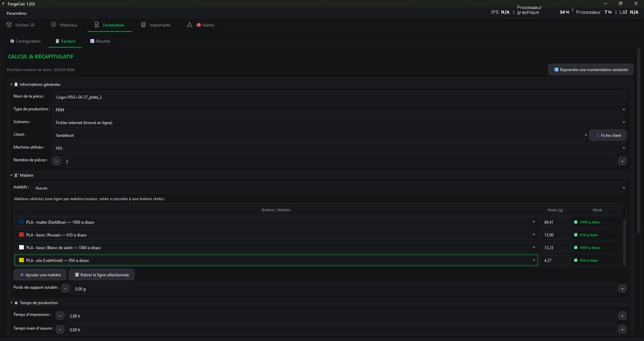Click Ajouter une matière button
644x341 pixels.
pos(40,275)
